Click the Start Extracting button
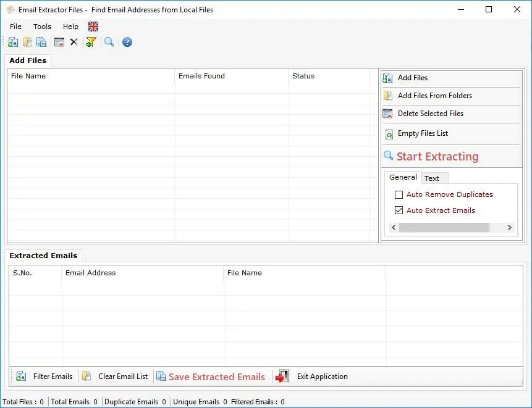 point(451,157)
